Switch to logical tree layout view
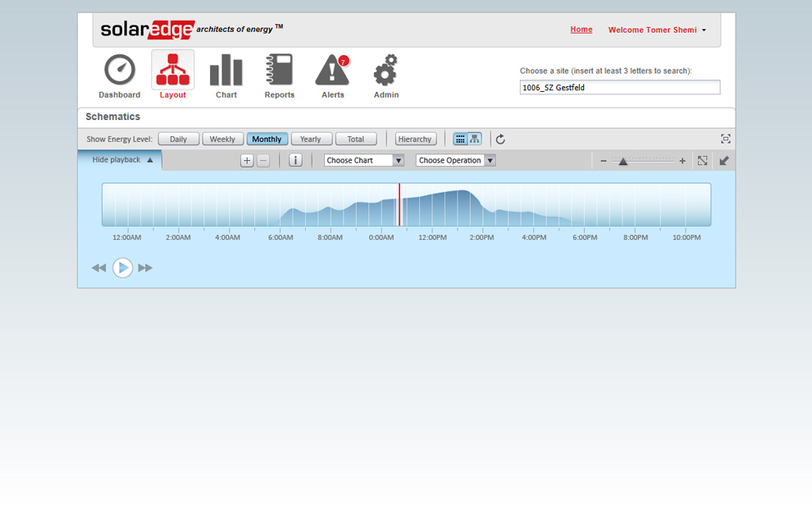 click(475, 140)
